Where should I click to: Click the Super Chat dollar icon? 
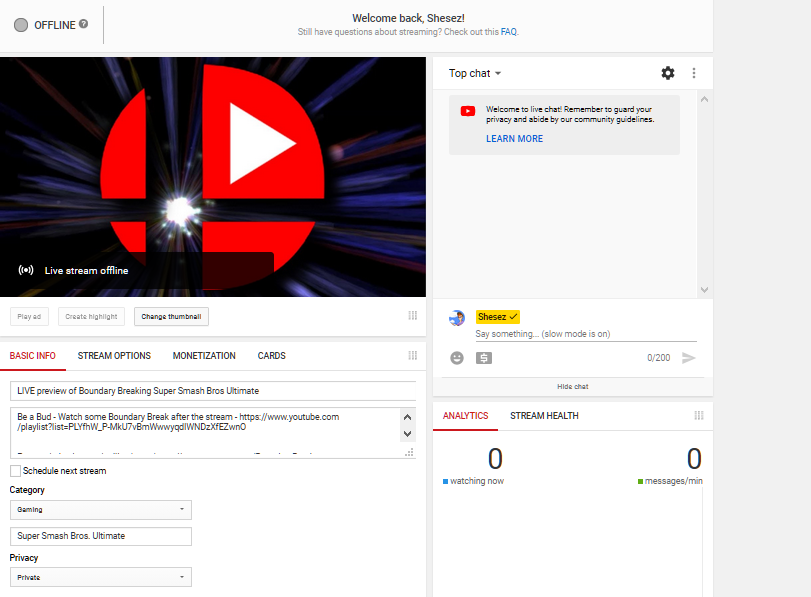click(484, 358)
